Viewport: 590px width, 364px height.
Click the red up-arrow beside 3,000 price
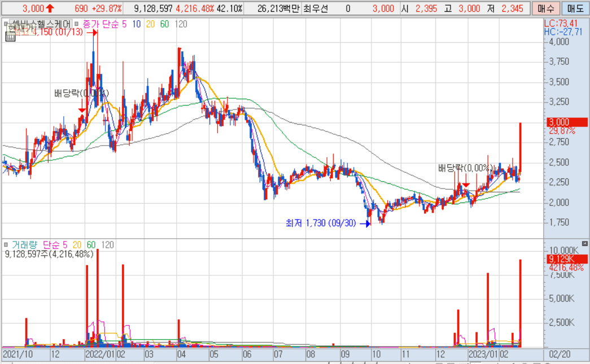[x=50, y=8]
